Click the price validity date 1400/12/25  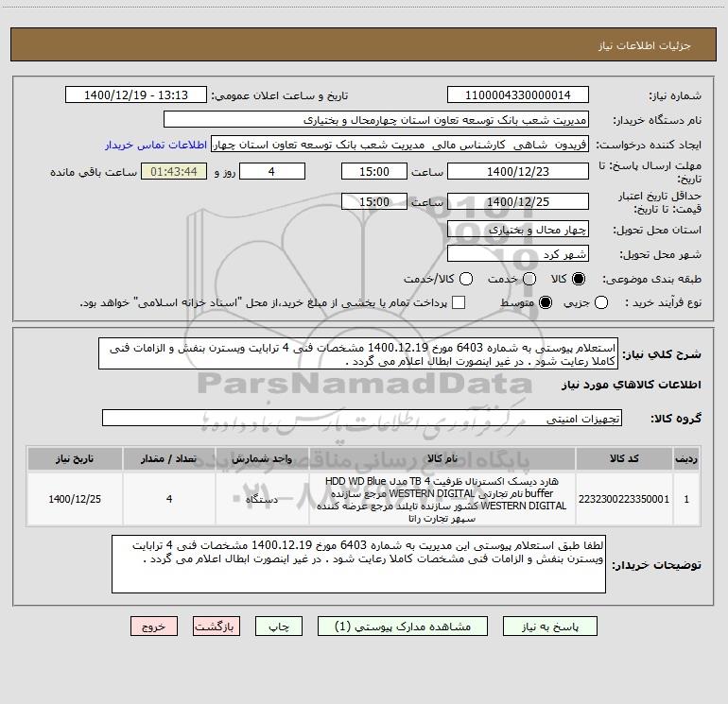[518, 201]
